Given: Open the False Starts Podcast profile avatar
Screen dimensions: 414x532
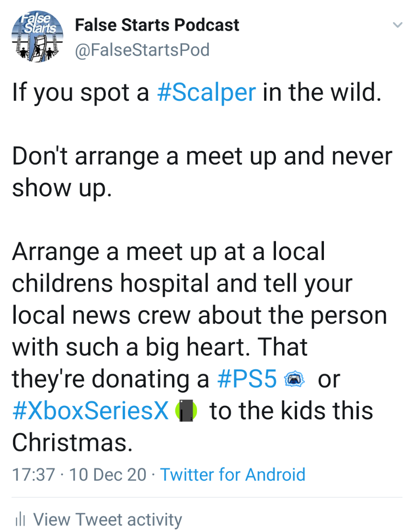Looking at the screenshot, I should click(37, 37).
